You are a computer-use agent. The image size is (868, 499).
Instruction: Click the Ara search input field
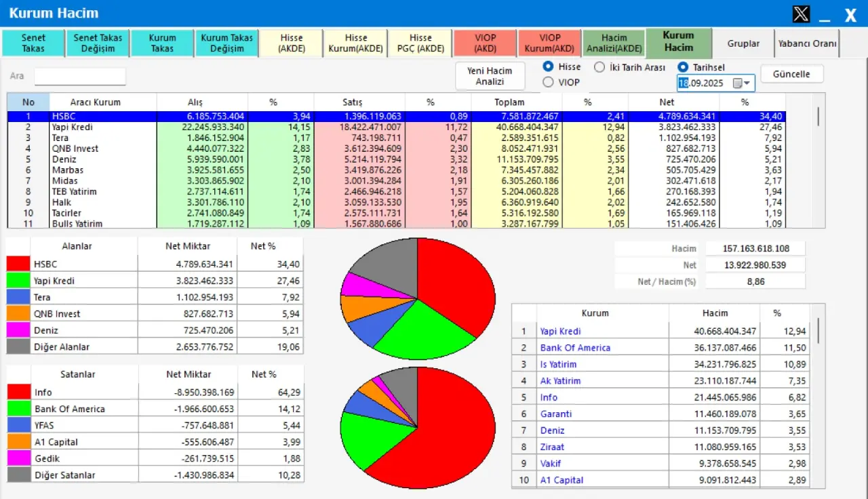(80, 76)
